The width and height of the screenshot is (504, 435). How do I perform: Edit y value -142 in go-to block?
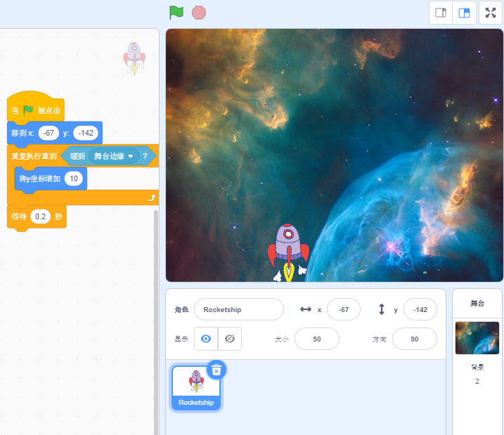pos(86,133)
